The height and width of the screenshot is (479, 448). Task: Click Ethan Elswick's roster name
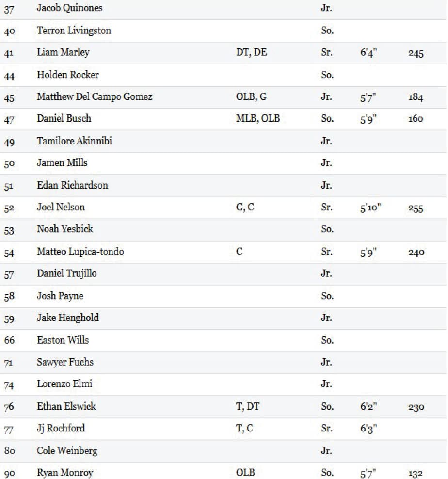tap(66, 406)
